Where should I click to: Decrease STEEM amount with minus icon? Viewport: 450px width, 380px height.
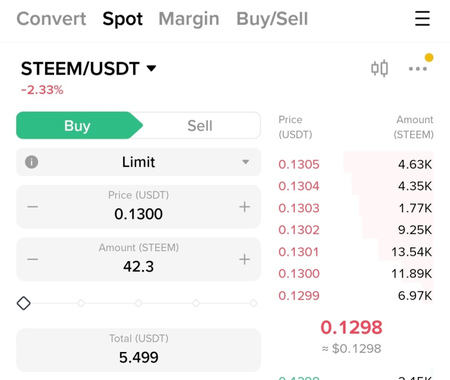click(x=33, y=259)
